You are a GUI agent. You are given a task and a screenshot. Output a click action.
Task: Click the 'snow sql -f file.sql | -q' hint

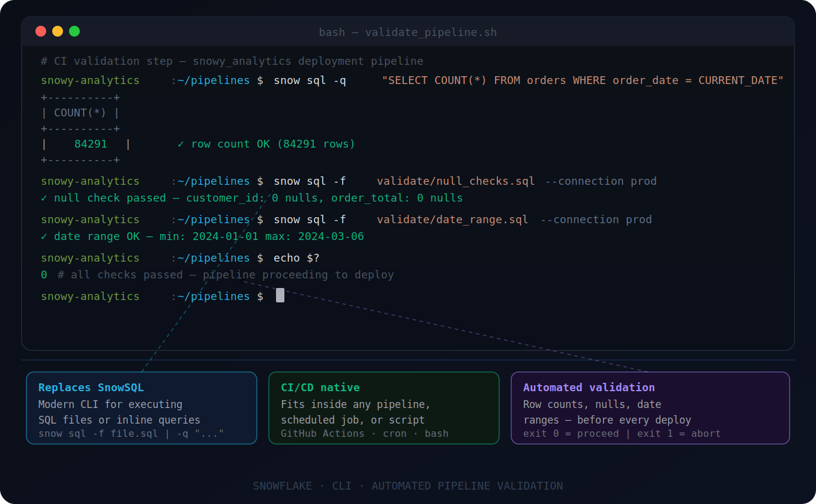(131, 433)
